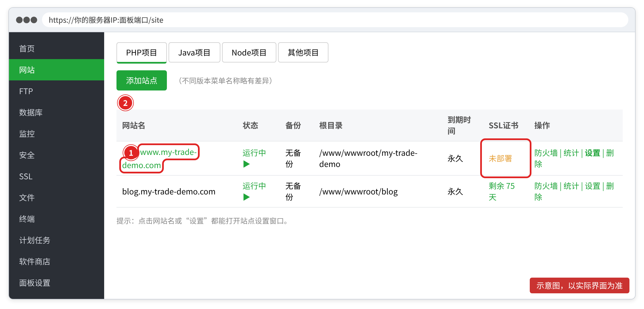
Task: Click the 网站名 column header
Action: click(x=134, y=125)
